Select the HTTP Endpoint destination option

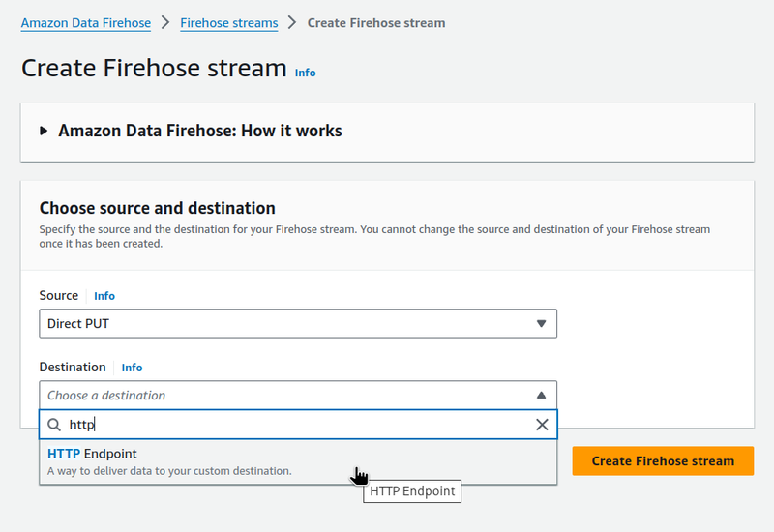(x=298, y=462)
